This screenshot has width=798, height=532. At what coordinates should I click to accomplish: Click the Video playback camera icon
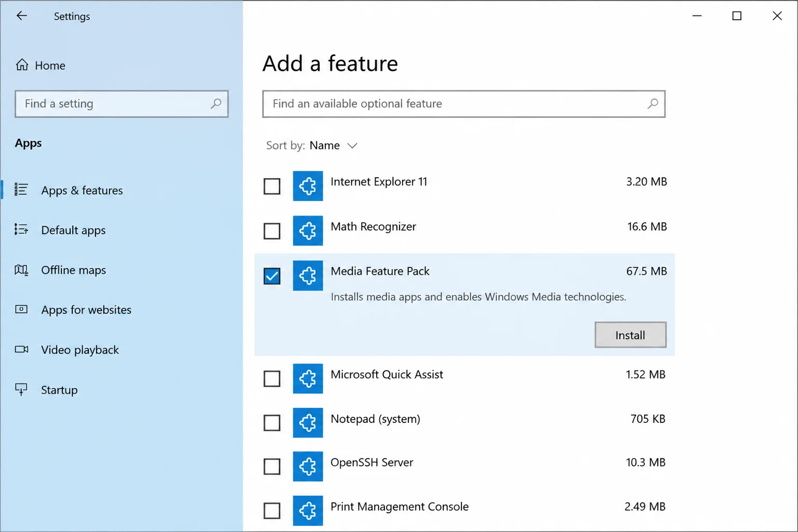(21, 349)
